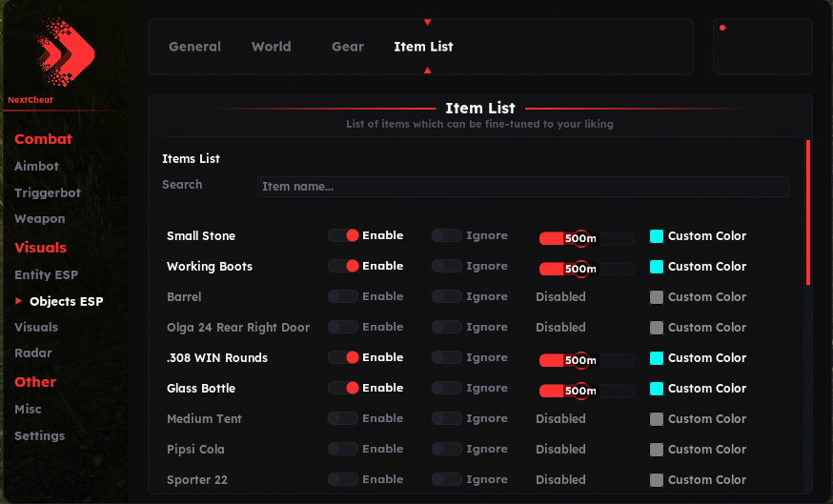Click the red dot in top-right panel

point(722,28)
